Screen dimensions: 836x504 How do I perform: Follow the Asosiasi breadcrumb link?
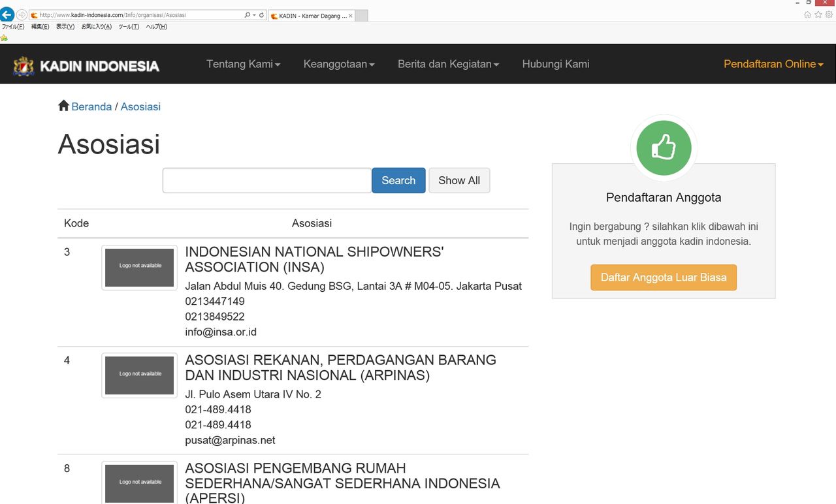point(140,106)
